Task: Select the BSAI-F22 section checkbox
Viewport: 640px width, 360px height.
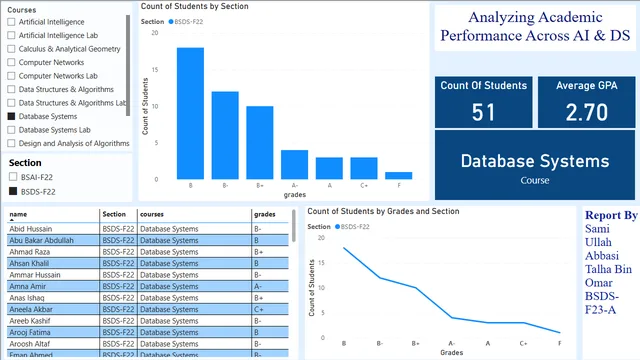Action: [13, 177]
